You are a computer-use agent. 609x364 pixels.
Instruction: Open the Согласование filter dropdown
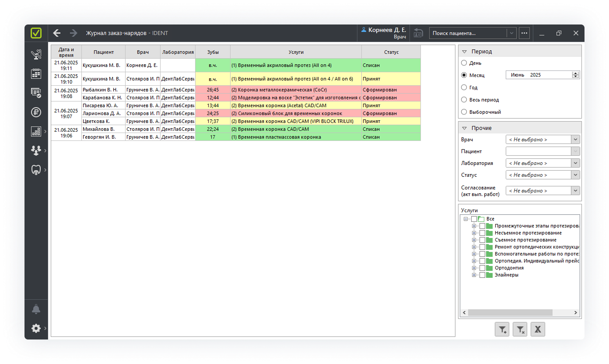coord(576,190)
